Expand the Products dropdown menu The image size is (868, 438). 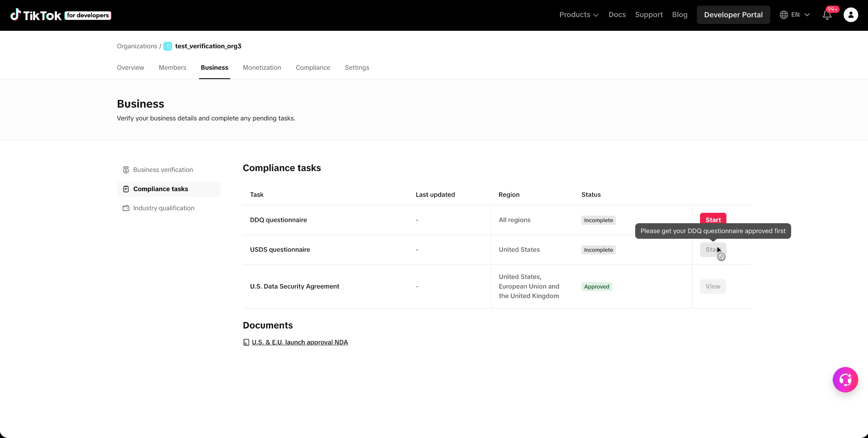[579, 15]
